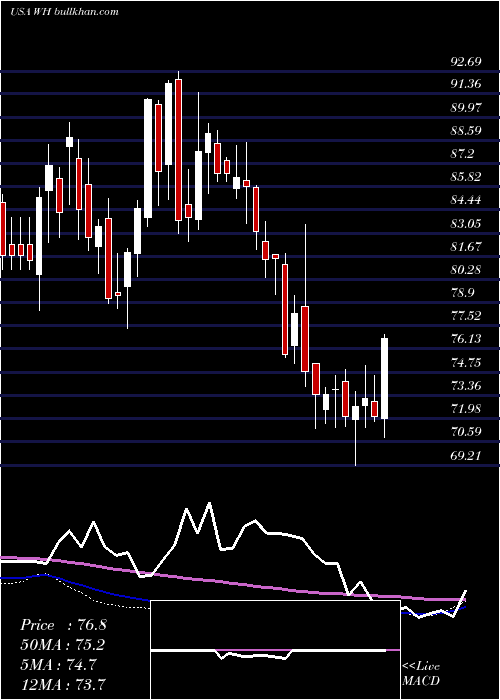Click the 87.2 price axis label
500x700 pixels.
point(462,154)
